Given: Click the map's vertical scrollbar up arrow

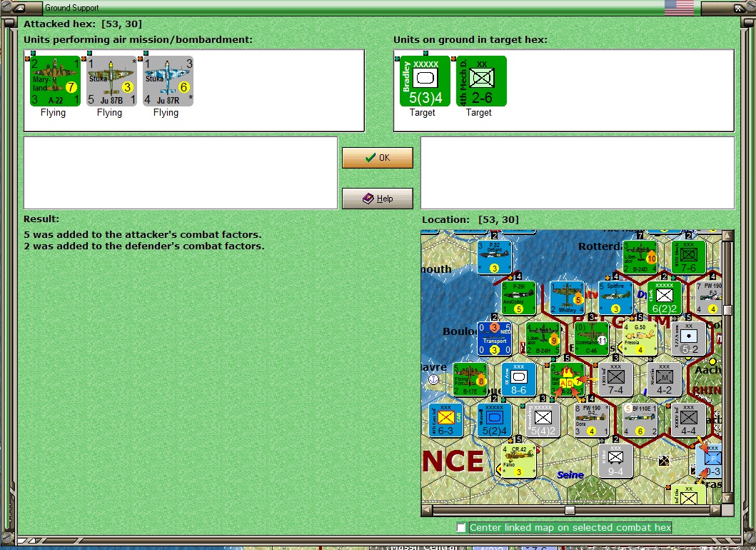Looking at the screenshot, I should point(727,236).
